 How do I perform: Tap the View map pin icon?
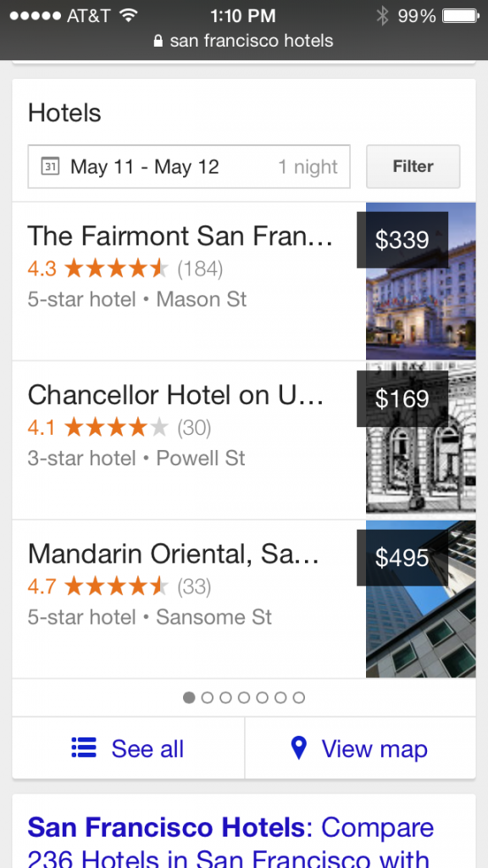299,748
